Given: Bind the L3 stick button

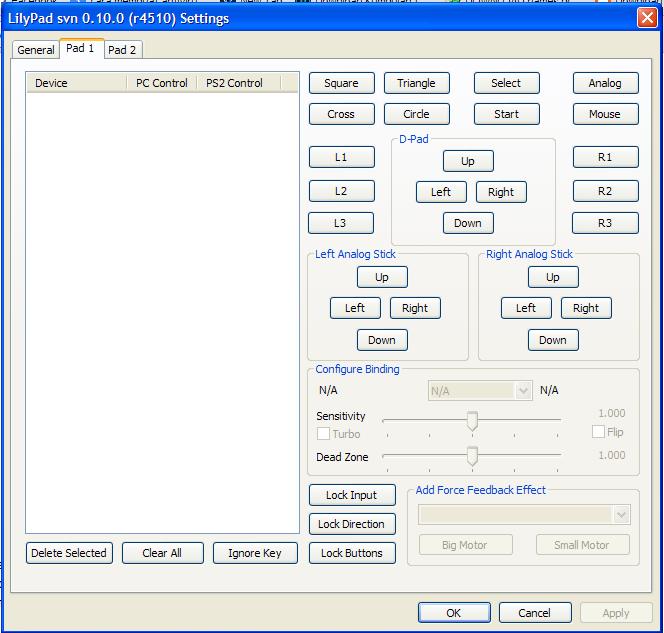Looking at the screenshot, I should tap(340, 223).
